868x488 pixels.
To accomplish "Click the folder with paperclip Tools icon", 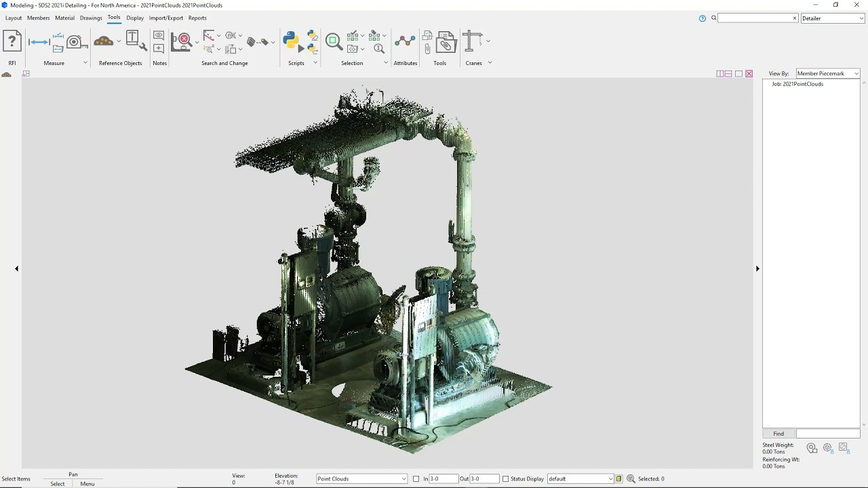I will click(x=446, y=41).
